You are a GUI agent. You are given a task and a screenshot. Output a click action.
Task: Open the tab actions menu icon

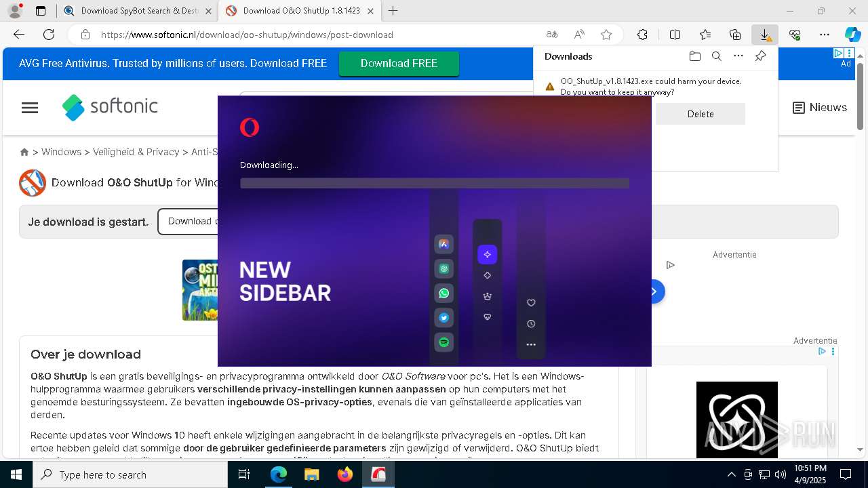[41, 11]
